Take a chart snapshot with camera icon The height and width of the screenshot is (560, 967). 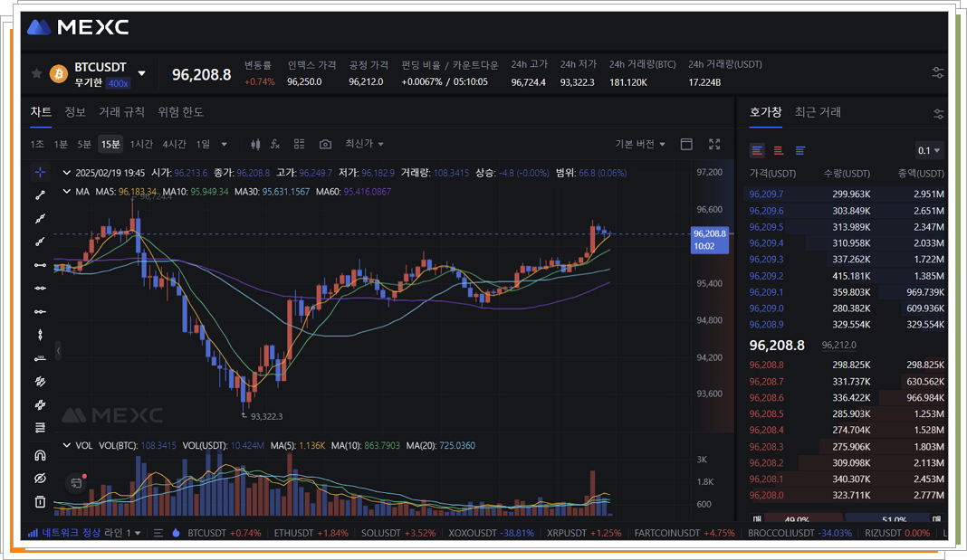click(325, 144)
